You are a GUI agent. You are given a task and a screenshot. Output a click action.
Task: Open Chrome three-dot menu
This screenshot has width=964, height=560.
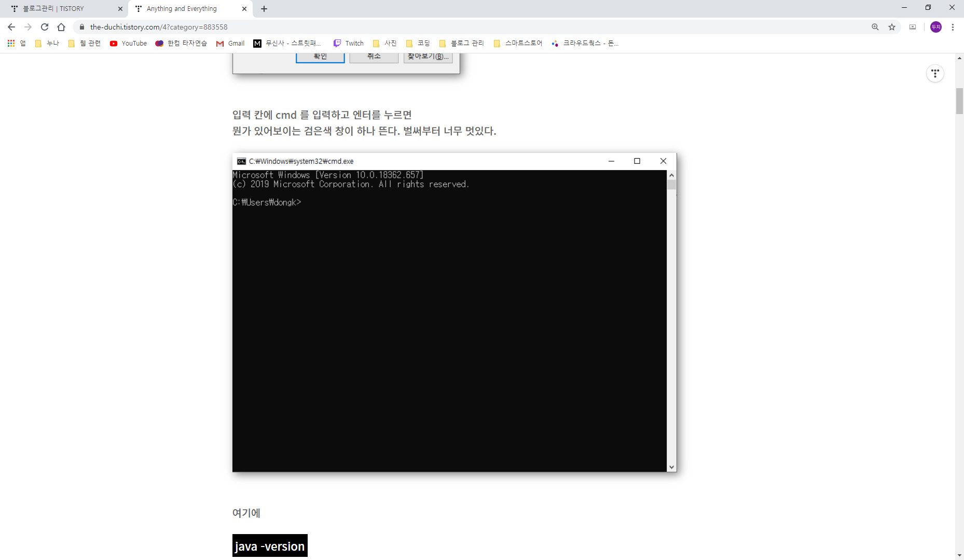pyautogui.click(x=953, y=27)
